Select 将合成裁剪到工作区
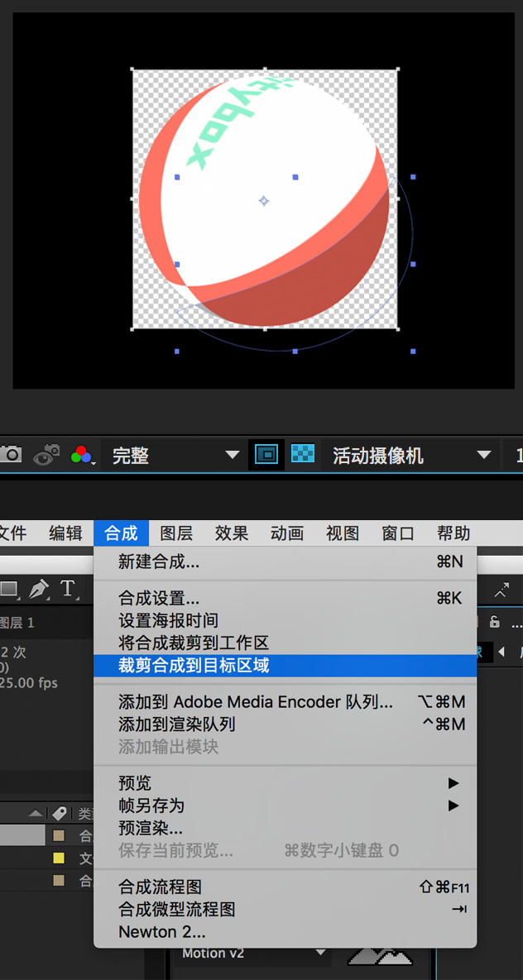The image size is (523, 980). [x=285, y=643]
